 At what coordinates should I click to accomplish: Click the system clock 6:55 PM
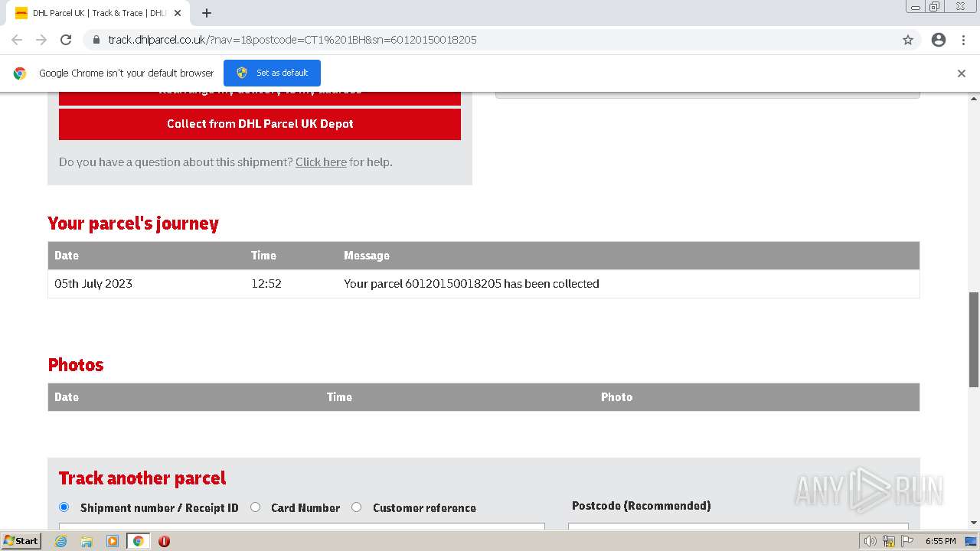tap(940, 541)
